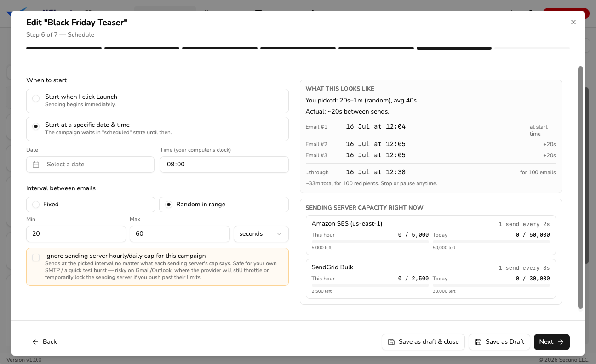Click 'Actual: ~20s between sends.' line

(347, 112)
